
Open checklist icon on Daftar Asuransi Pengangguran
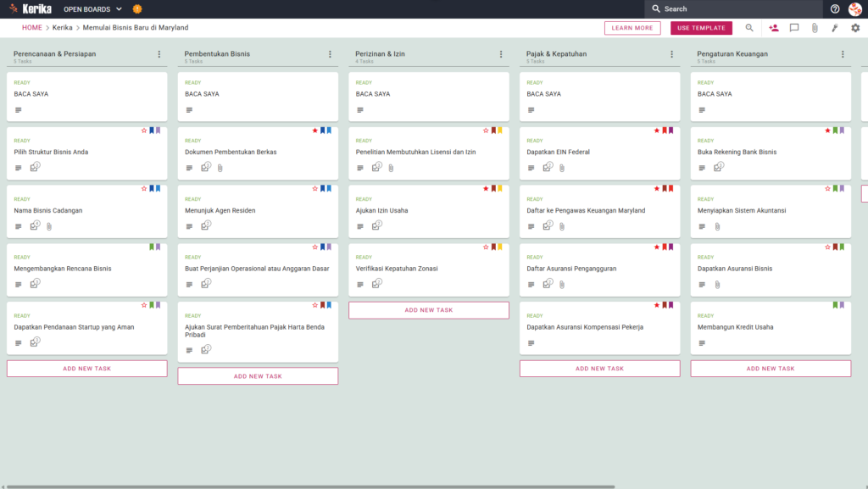[x=548, y=284]
